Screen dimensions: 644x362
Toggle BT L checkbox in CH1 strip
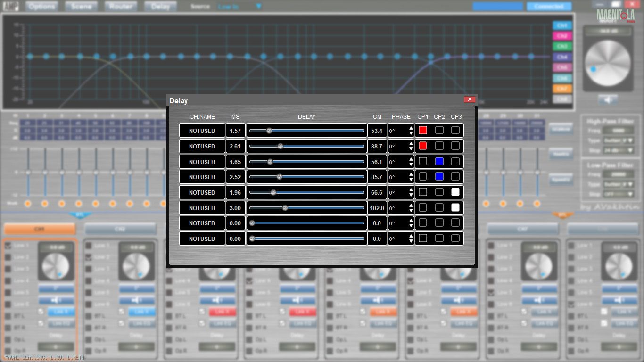coord(8,316)
